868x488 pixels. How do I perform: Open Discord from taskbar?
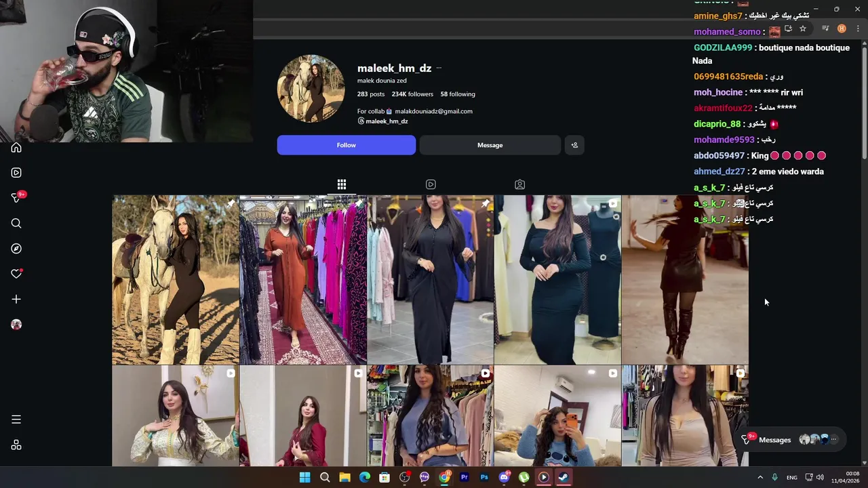click(504, 477)
